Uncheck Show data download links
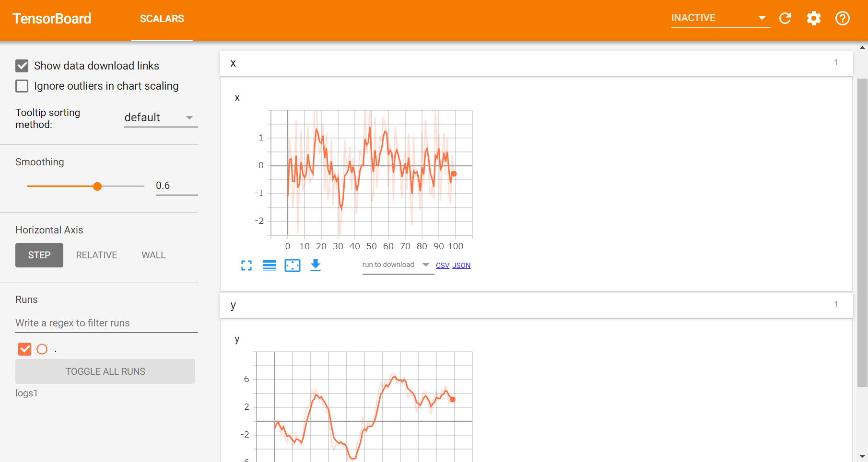Image resolution: width=868 pixels, height=462 pixels. [22, 66]
